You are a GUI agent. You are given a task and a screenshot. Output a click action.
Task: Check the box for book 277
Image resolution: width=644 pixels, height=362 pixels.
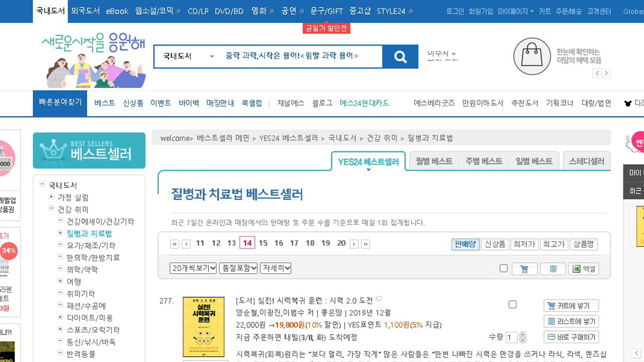(513, 304)
